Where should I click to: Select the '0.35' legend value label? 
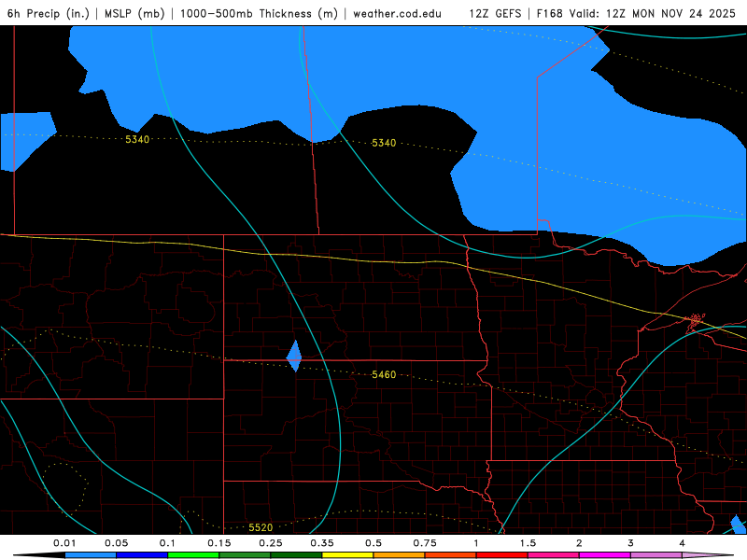(x=322, y=543)
